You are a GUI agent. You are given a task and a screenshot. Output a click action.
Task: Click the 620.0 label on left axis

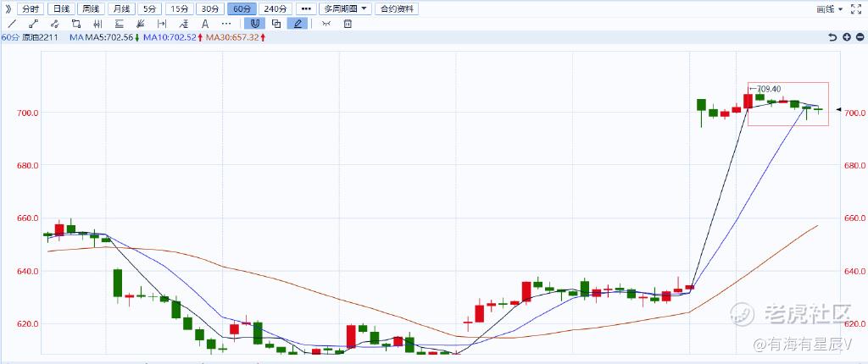click(28, 324)
